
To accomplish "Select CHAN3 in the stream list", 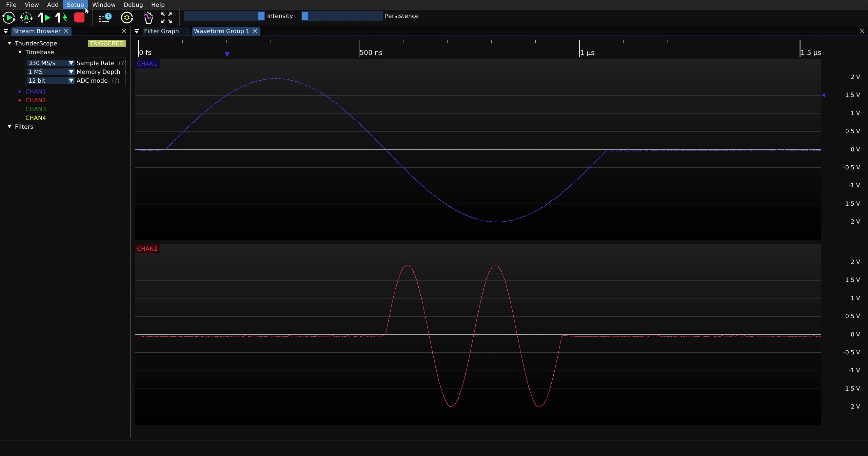I will 36,109.
